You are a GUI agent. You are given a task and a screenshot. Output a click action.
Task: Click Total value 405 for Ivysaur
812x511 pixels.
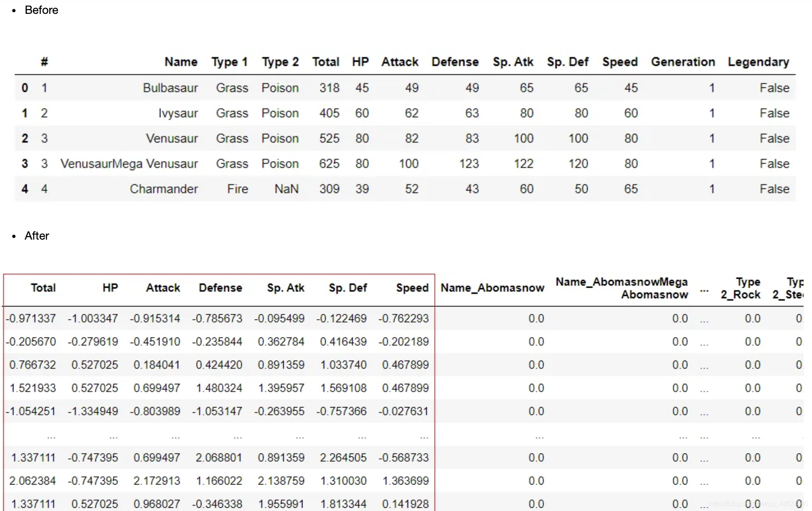[329, 113]
